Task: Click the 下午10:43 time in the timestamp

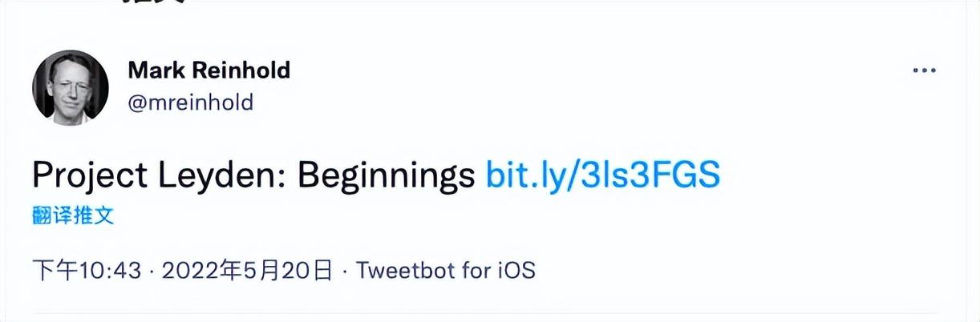Action: pos(87,270)
